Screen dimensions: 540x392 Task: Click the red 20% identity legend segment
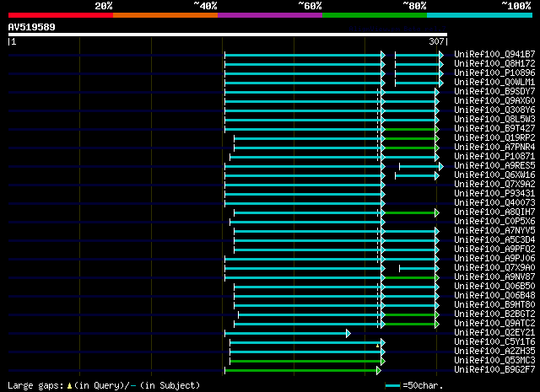pyautogui.click(x=61, y=15)
